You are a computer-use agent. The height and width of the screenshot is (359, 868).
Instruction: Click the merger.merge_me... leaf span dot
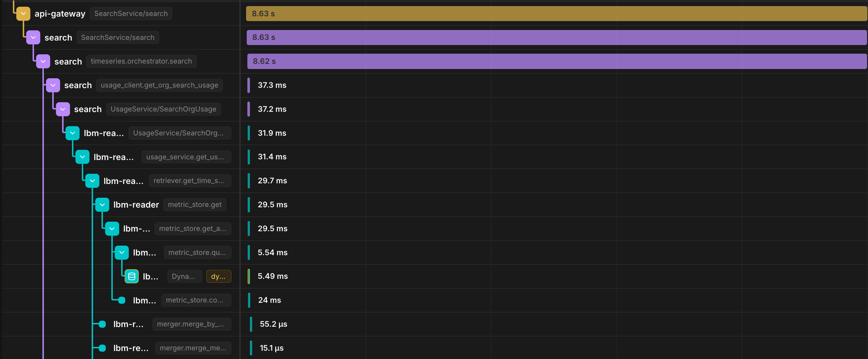coord(102,348)
